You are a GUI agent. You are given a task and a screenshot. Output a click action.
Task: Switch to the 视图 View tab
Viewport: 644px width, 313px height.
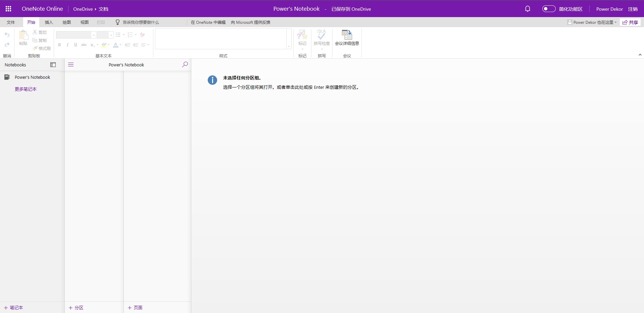(x=85, y=22)
